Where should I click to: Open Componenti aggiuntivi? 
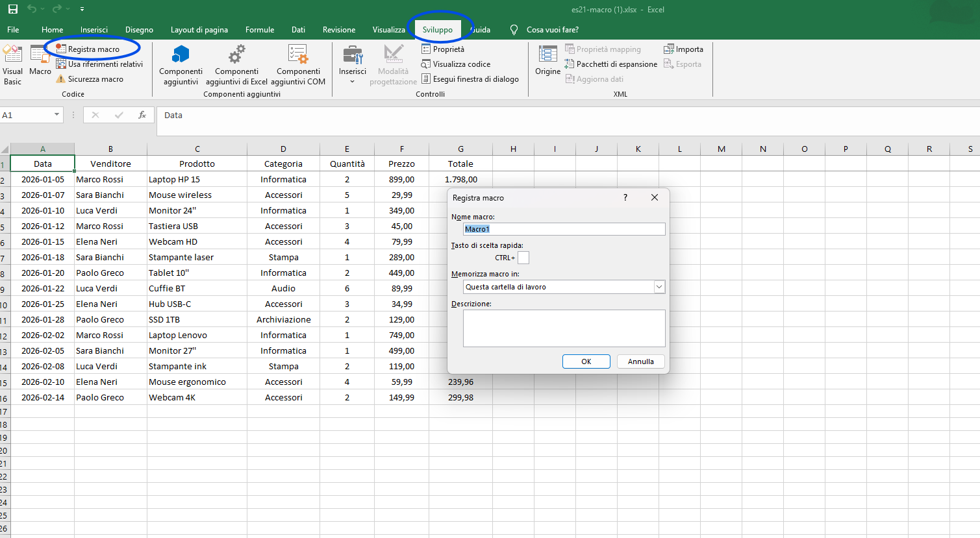tap(181, 65)
